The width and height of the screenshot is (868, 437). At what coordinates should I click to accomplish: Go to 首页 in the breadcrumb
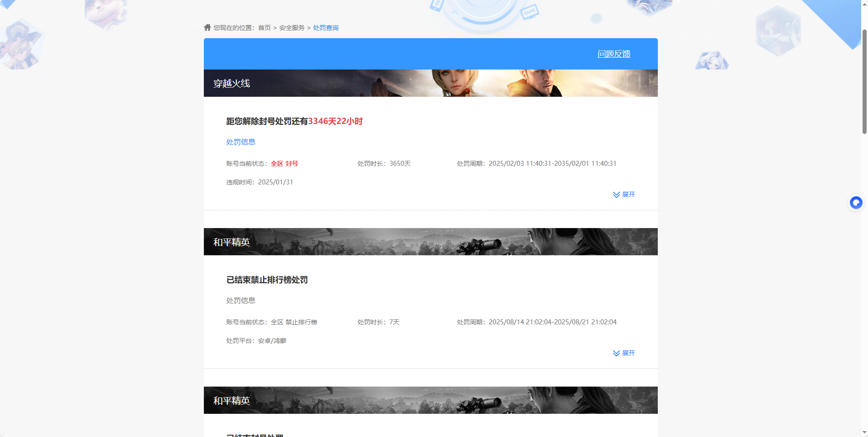coord(264,28)
